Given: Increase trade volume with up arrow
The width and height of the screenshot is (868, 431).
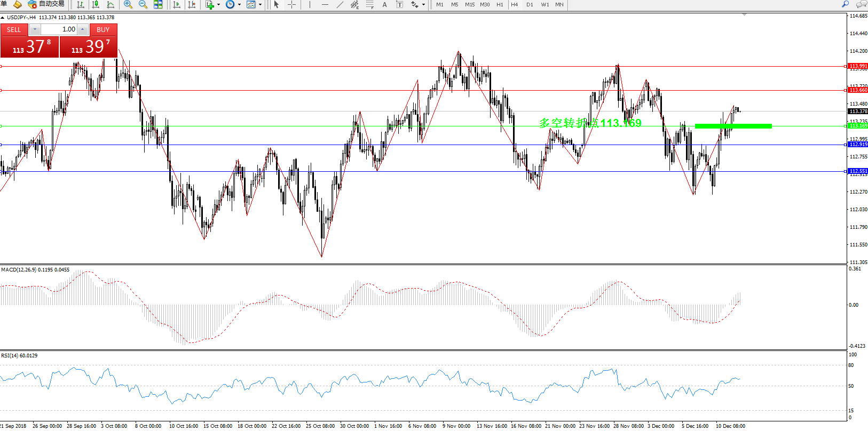Looking at the screenshot, I should tap(82, 29).
